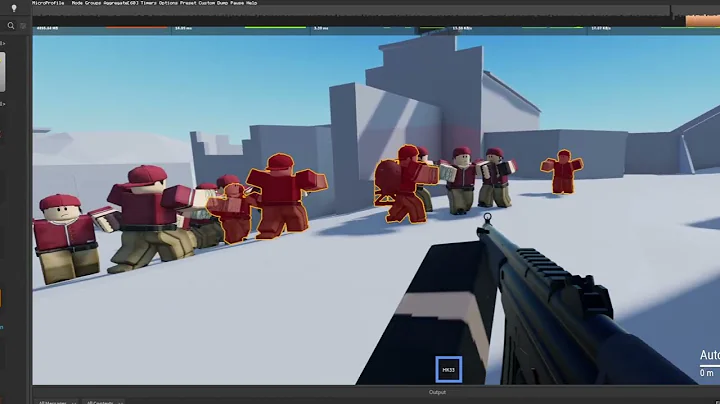Open the Preset menu in MicroProfiler
720x404 pixels.
(x=188, y=3)
